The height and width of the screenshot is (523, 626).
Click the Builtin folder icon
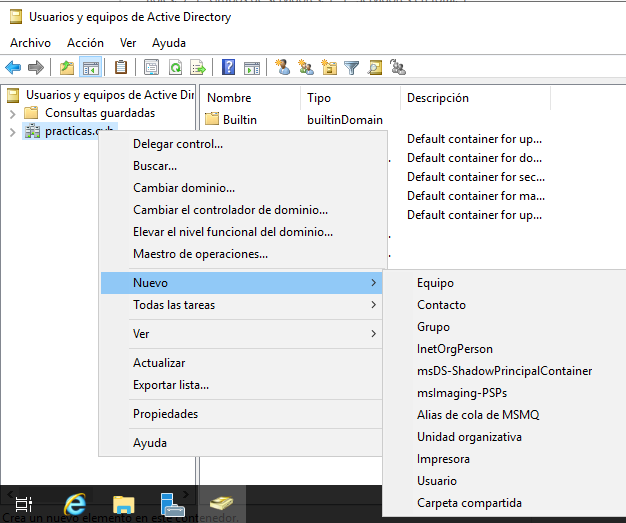coord(212,119)
